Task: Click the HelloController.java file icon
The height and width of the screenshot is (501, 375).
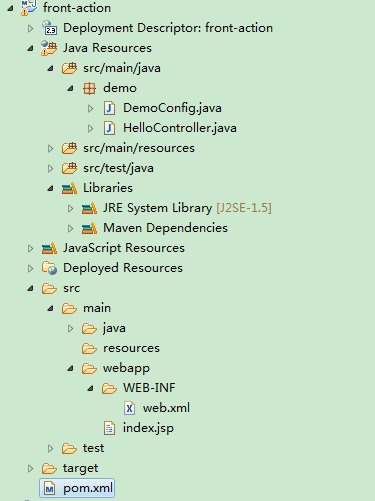Action: point(109,128)
